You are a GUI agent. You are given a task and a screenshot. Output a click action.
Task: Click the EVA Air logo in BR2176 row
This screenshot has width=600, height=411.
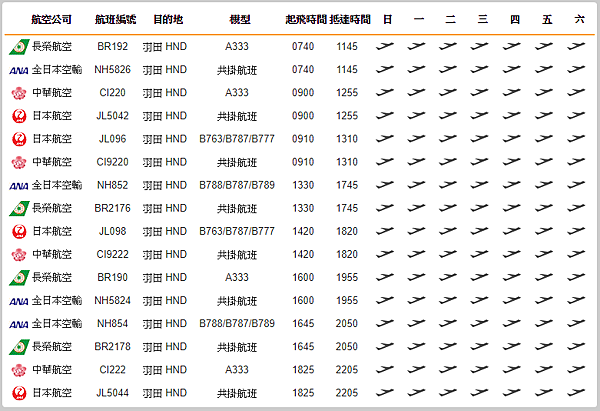pos(19,209)
